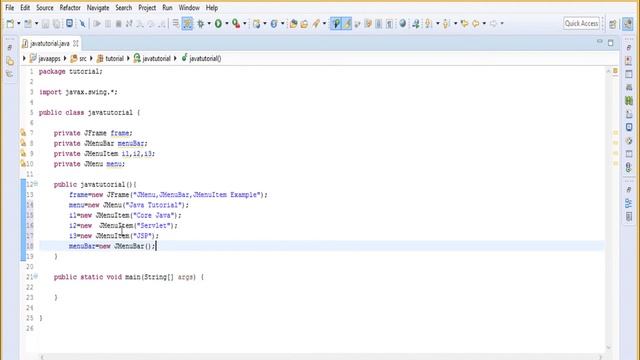
Task: Close the javatutorial.java editor tab
Action: 76,43
